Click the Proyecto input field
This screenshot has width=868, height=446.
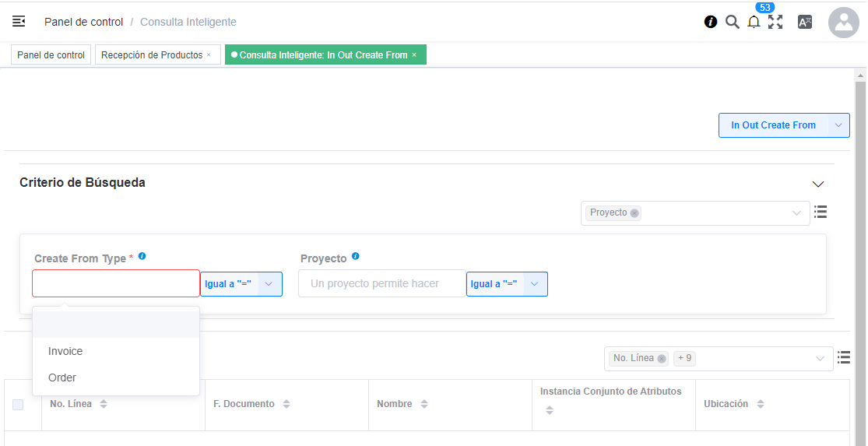pyautogui.click(x=381, y=284)
